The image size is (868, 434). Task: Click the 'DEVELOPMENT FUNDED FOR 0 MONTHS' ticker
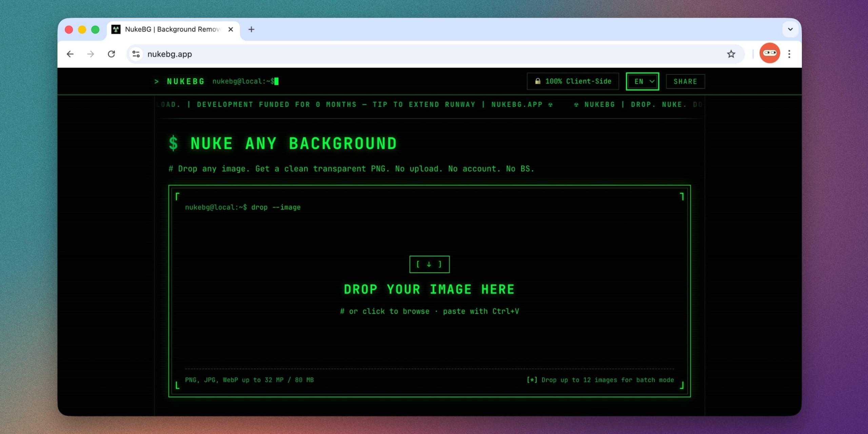[x=277, y=104]
